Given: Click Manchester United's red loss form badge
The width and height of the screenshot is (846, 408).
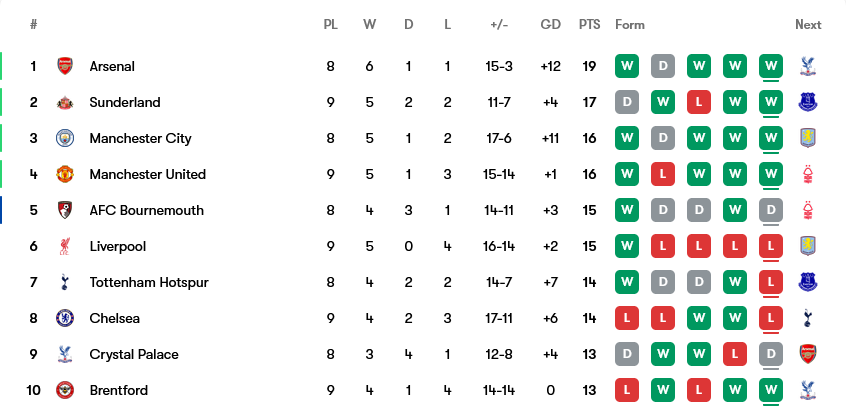Looking at the screenshot, I should click(x=662, y=174).
